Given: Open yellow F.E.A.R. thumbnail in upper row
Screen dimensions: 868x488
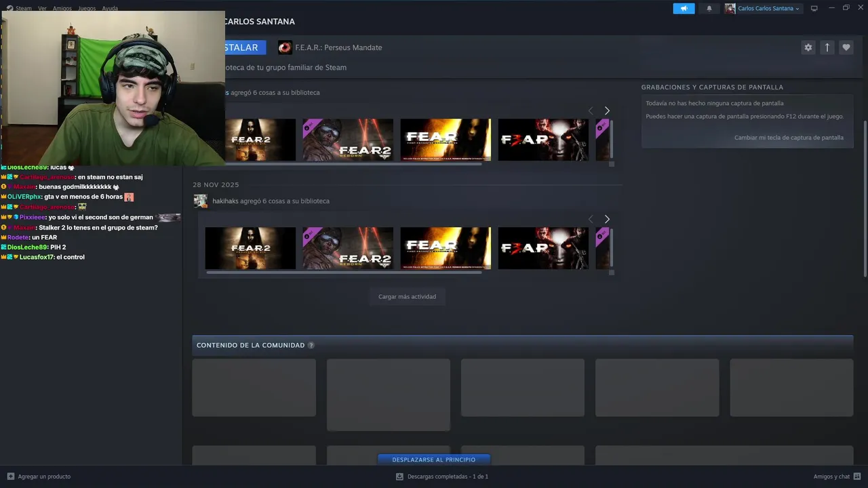Looking at the screenshot, I should pyautogui.click(x=446, y=140).
